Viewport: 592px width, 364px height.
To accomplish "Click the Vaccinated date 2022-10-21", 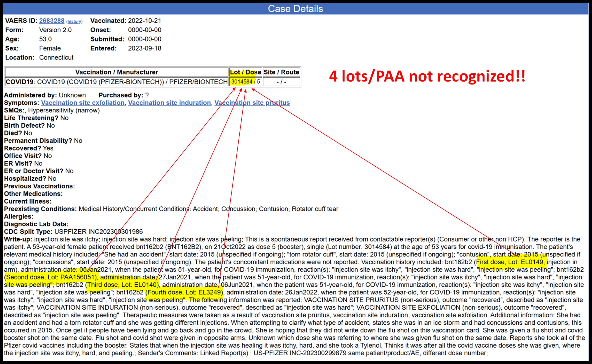I will [144, 21].
